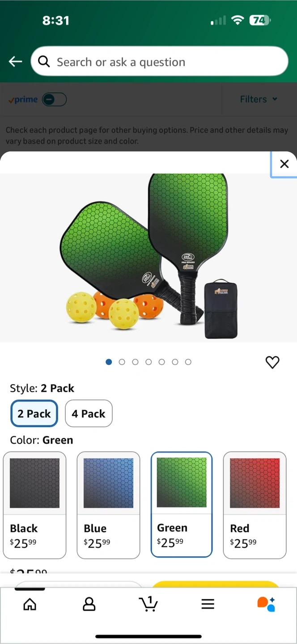Tap the green pickleball paddle product image

tap(148, 257)
